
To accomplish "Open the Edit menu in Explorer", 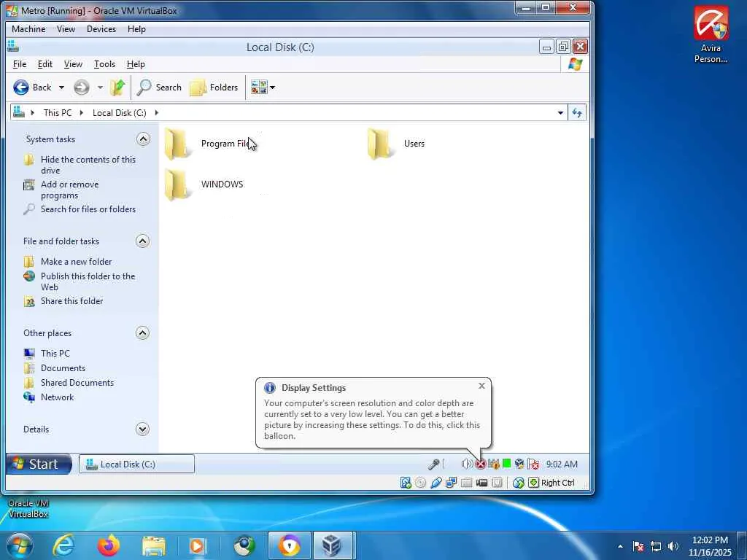I will tap(44, 64).
